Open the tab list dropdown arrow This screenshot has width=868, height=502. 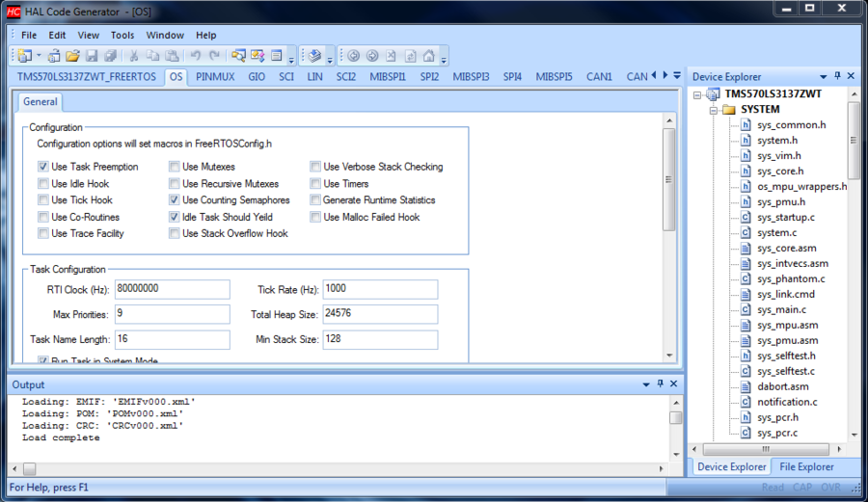coord(677,75)
